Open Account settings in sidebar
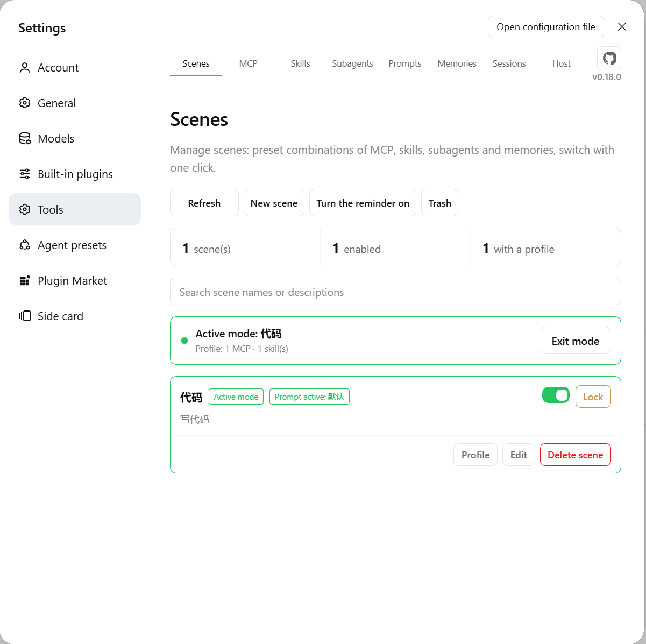Screen dimensions: 646x644 coord(75,68)
